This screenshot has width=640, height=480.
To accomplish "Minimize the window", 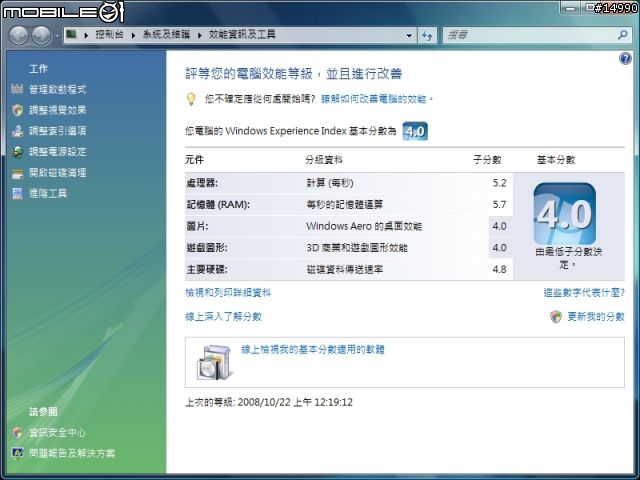I will [570, 8].
